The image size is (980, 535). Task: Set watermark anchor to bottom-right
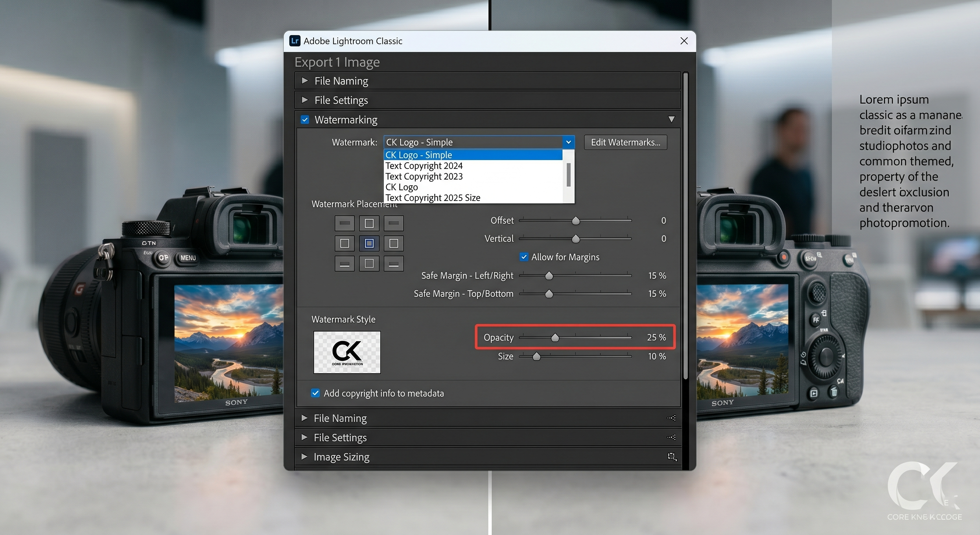393,264
